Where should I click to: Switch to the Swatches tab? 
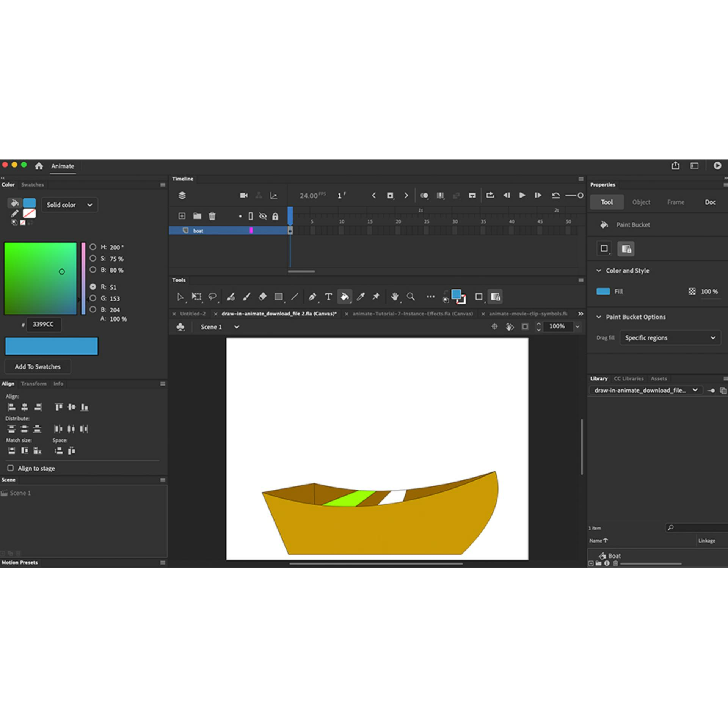point(32,185)
